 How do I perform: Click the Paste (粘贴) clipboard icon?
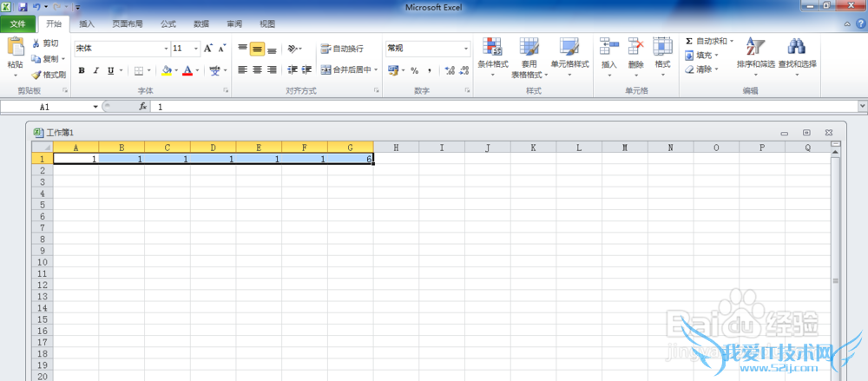pos(16,48)
